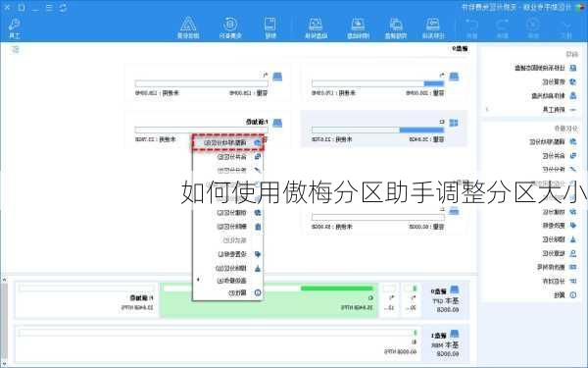
Task: Choose Delete Partition (删除分区) in context menu
Action: pyautogui.click(x=228, y=227)
